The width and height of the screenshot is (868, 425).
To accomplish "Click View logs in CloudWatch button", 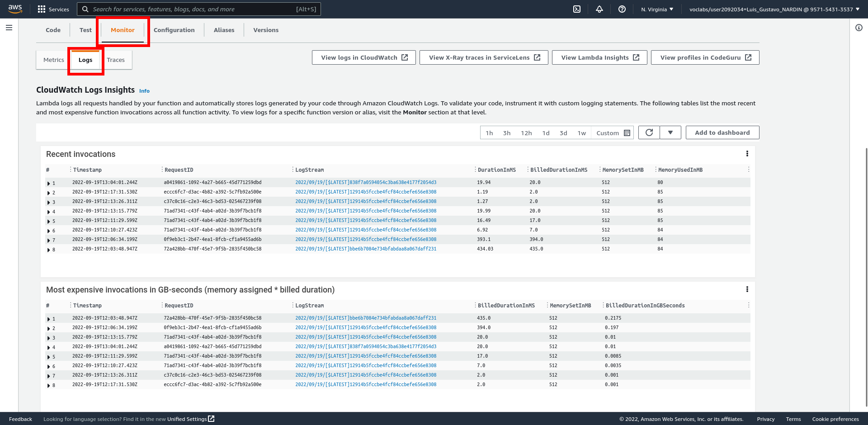I will [x=364, y=57].
